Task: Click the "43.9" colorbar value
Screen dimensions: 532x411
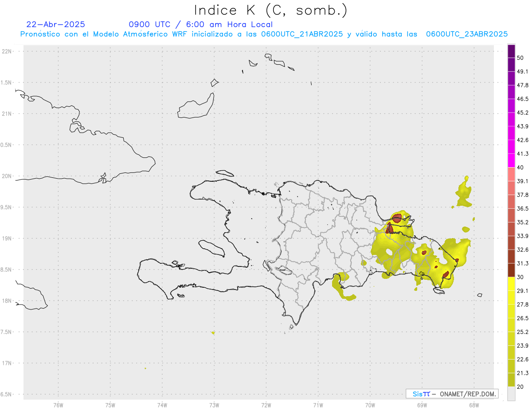Action: tap(522, 126)
